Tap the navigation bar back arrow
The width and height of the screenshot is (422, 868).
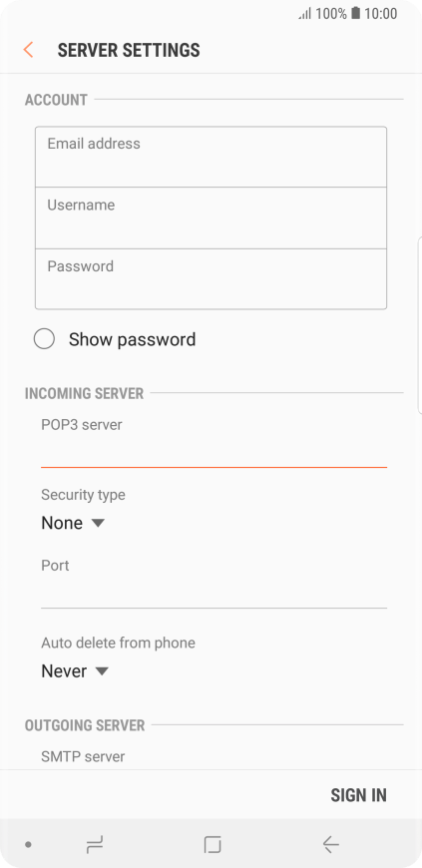[330, 844]
